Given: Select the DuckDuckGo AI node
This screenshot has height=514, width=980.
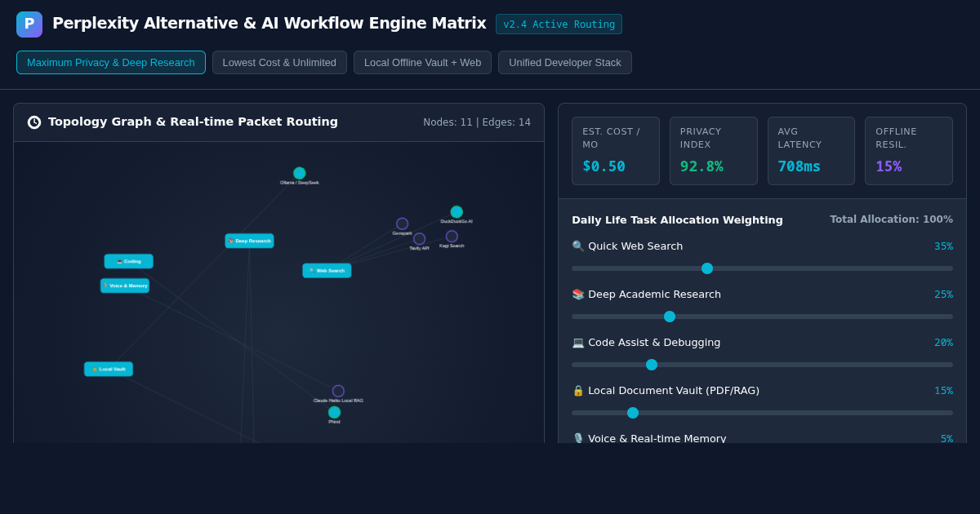Looking at the screenshot, I should click(457, 212).
